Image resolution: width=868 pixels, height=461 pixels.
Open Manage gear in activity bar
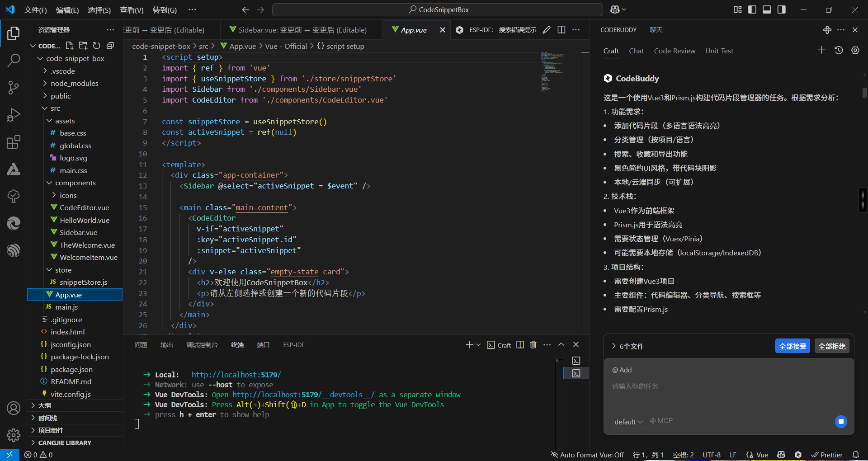[14, 435]
